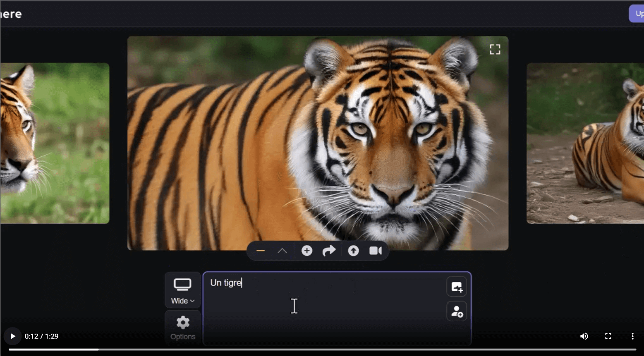The height and width of the screenshot is (356, 644).
Task: Toggle video player fullscreen mode
Action: click(608, 336)
